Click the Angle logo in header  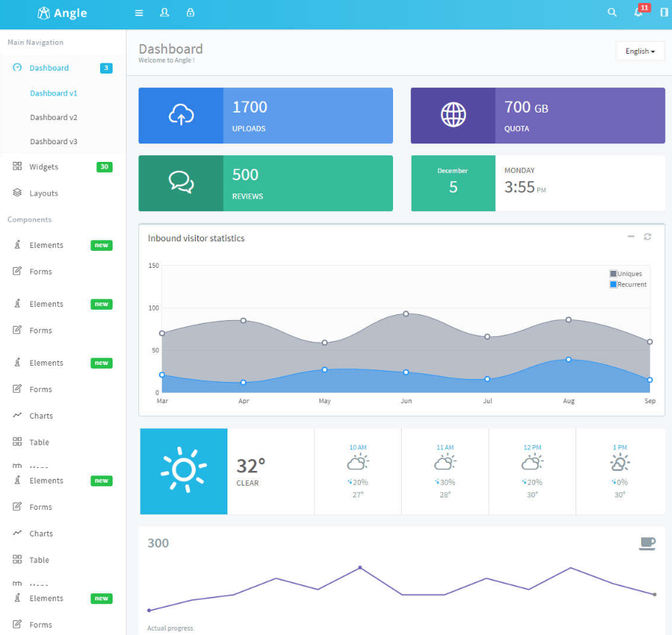tap(63, 13)
